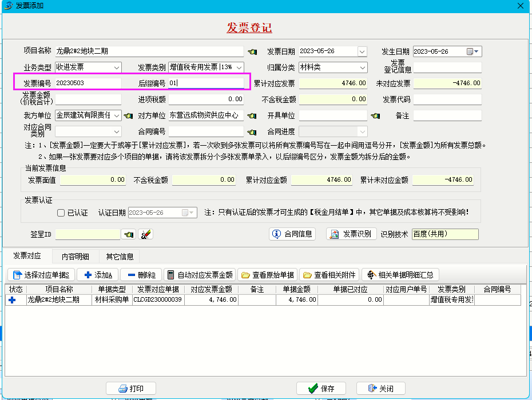Click the 发票识别 button
Viewport: 532px width, 400px height.
[x=351, y=234]
